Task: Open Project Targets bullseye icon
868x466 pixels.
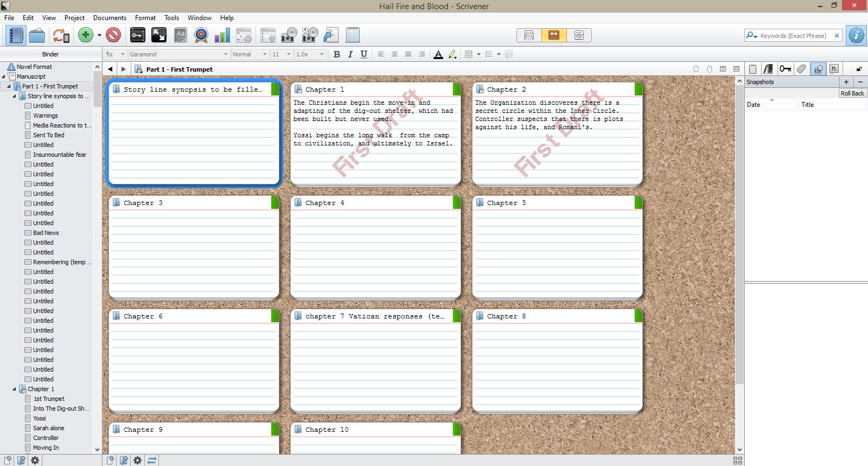Action: coord(201,36)
